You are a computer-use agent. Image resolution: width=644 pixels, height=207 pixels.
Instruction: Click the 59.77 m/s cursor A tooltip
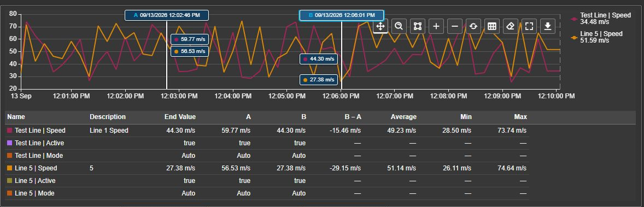pyautogui.click(x=190, y=39)
